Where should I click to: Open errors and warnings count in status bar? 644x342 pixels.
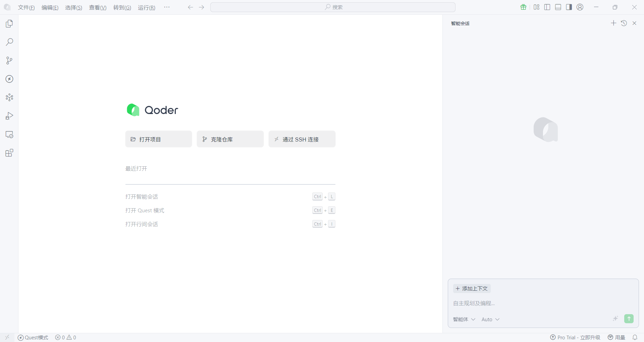(66, 337)
